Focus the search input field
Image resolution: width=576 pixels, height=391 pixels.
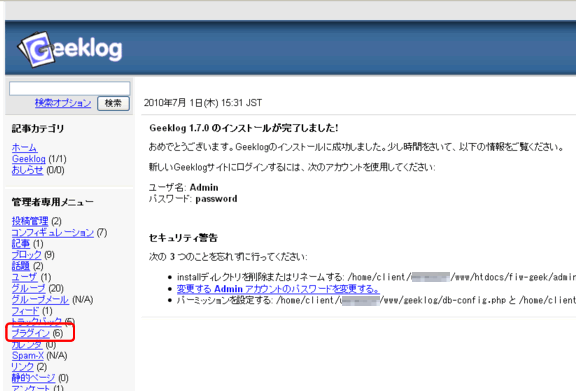(x=69, y=89)
